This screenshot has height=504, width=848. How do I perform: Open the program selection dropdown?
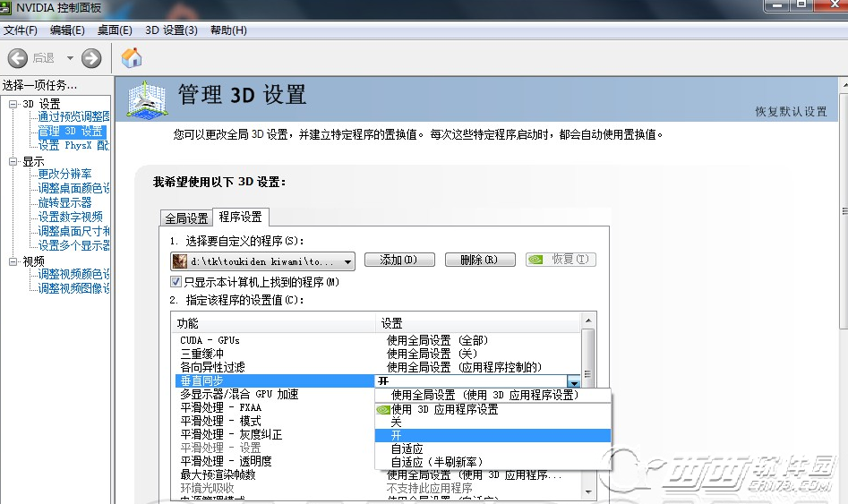[262, 261]
